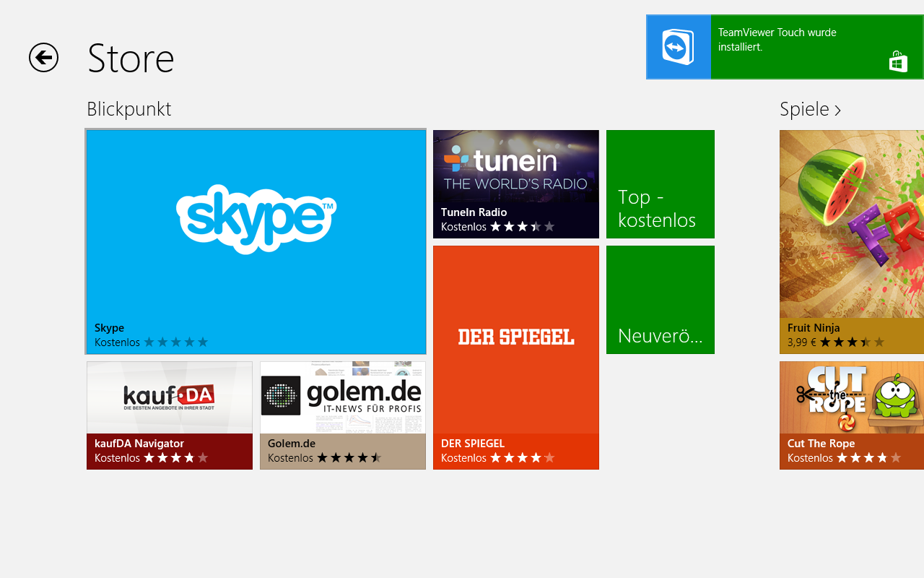Open the Skype app tile
The height and width of the screenshot is (578, 924).
(256, 242)
